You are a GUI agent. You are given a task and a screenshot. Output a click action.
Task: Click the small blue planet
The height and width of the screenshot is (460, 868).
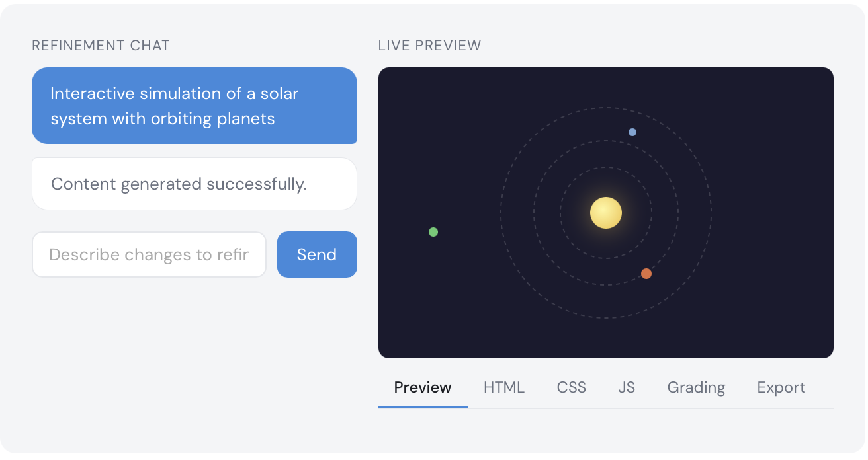coord(632,132)
